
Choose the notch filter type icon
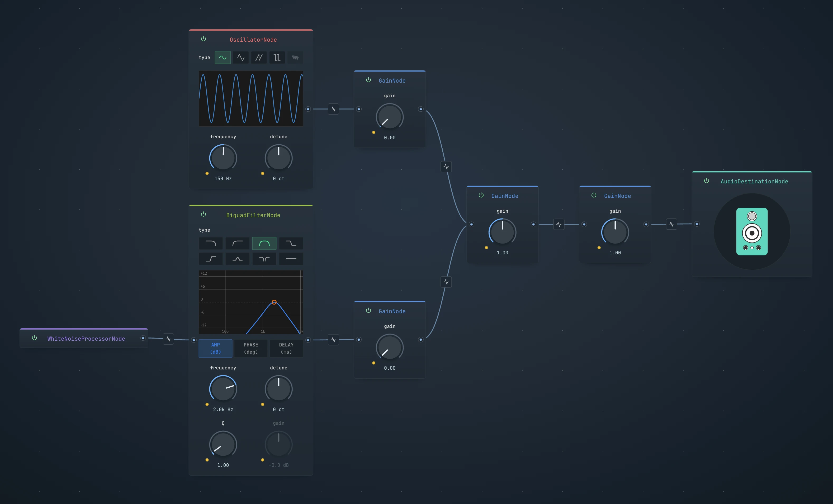264,259
